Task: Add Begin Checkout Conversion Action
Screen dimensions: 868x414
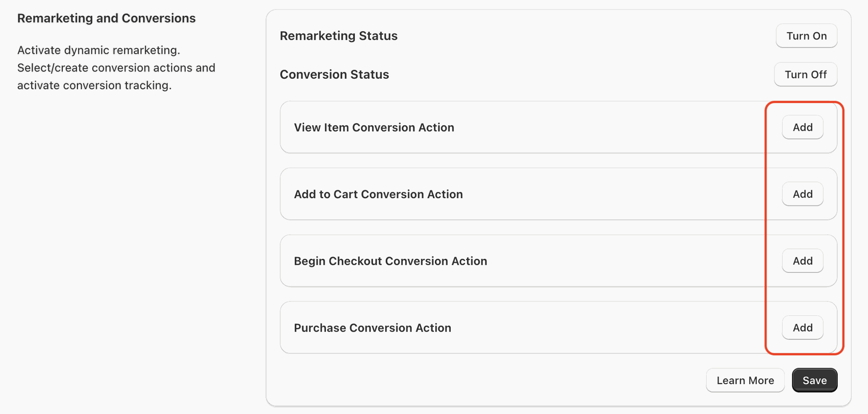Action: click(x=802, y=261)
